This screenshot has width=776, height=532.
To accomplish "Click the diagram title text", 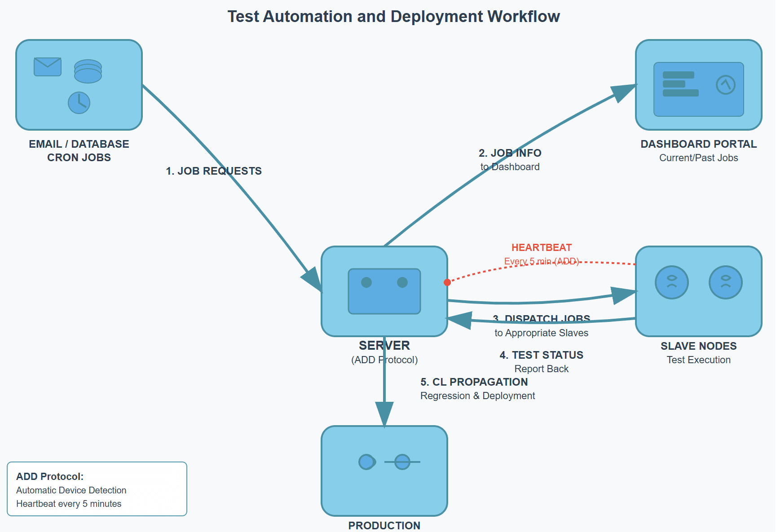I will 394,17.
